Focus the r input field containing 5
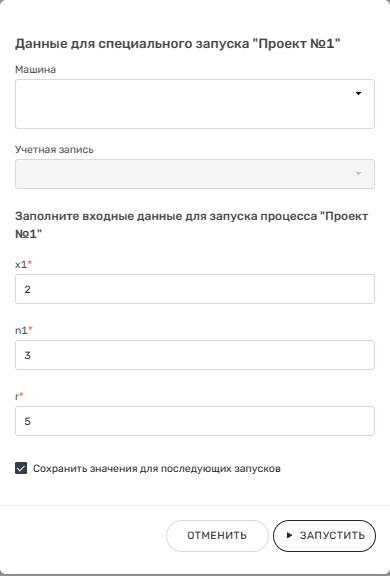Screen dimensions: 390x576 tap(195, 421)
